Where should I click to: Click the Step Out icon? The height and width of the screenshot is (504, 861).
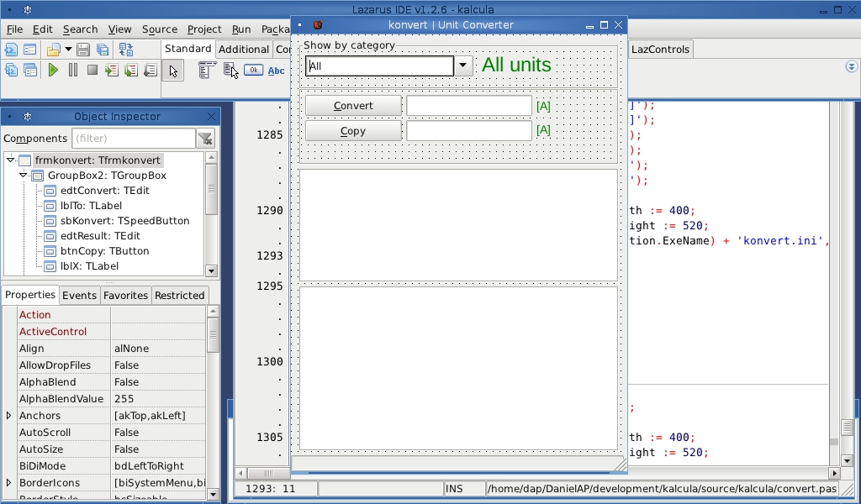pyautogui.click(x=150, y=71)
